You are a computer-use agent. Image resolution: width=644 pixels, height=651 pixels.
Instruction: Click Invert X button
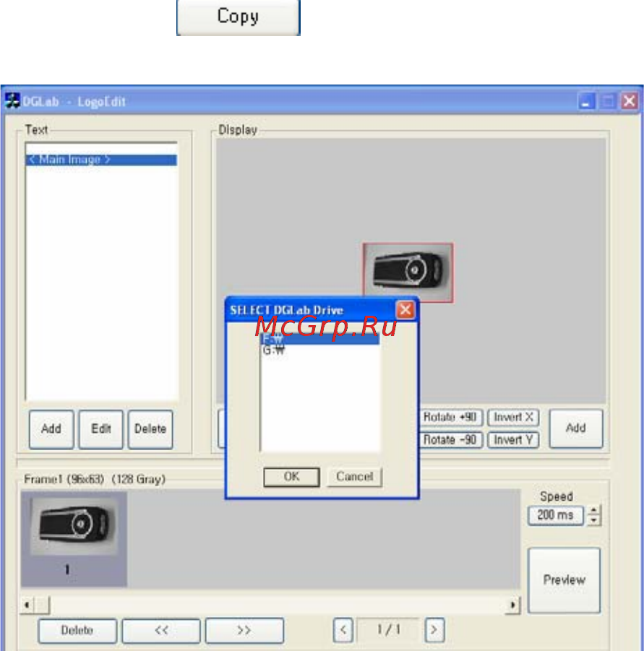(513, 417)
